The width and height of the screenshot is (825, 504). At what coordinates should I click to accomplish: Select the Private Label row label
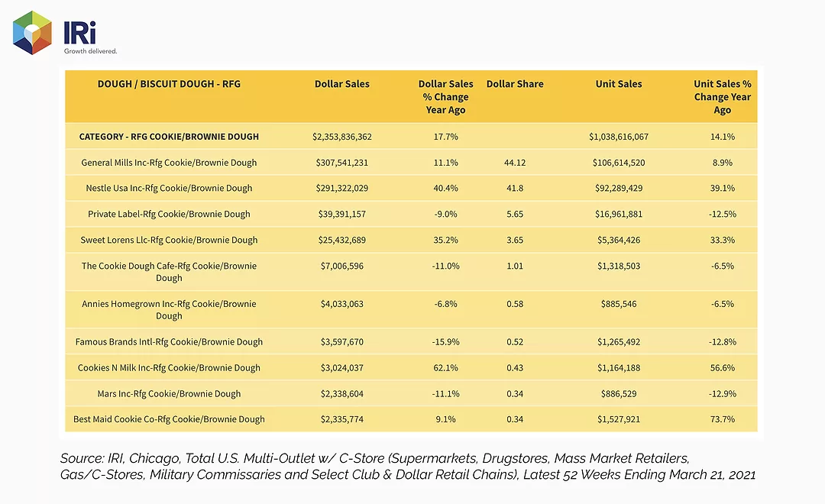(x=169, y=214)
